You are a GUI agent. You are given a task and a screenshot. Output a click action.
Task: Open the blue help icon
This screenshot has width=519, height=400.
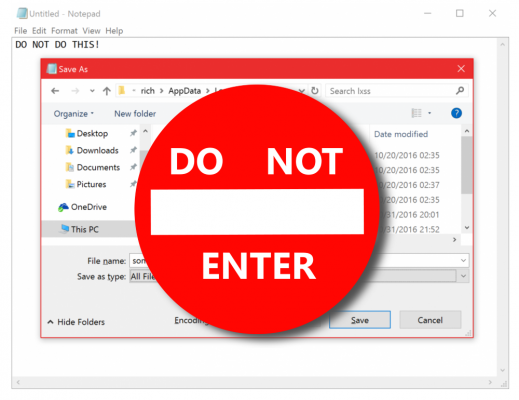pos(456,113)
